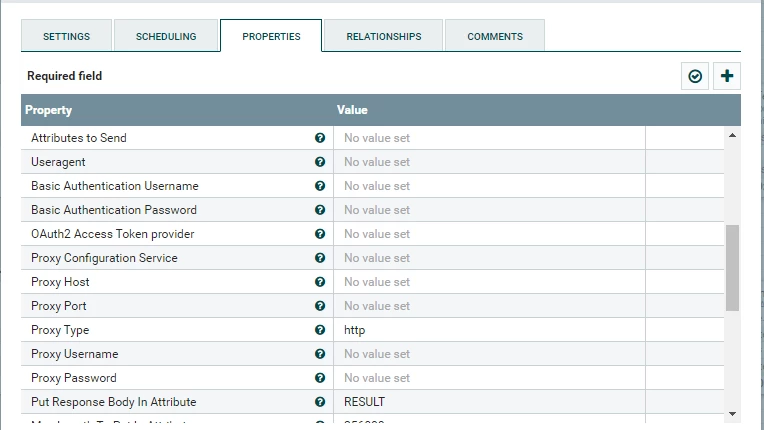
Task: Open the Scheduling tab
Action: [166, 36]
